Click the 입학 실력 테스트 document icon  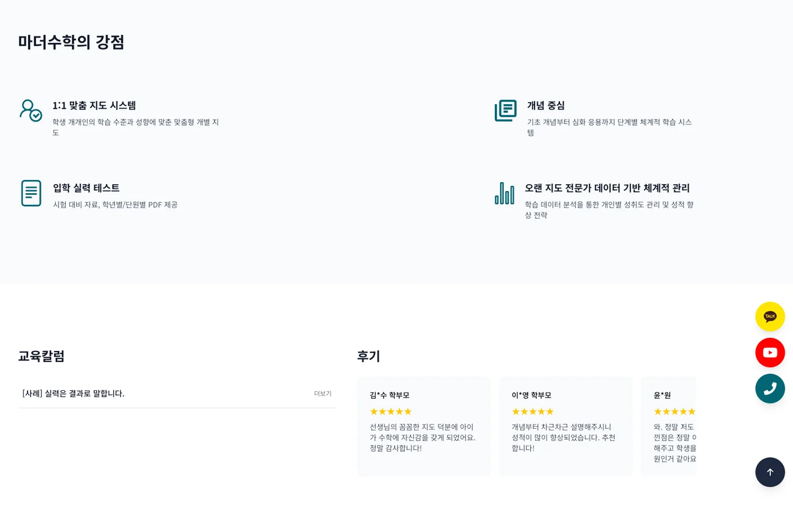coord(31,193)
